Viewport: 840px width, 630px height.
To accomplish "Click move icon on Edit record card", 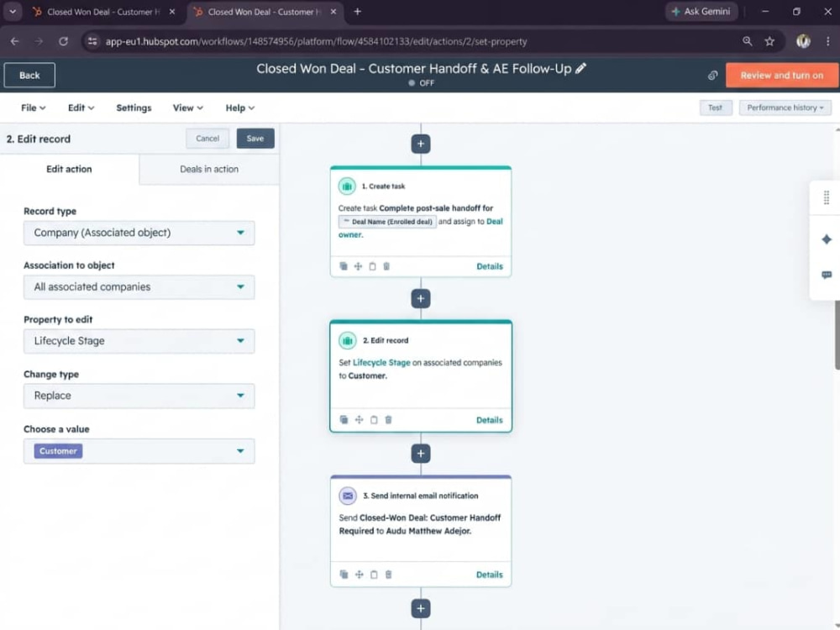I will tap(359, 419).
